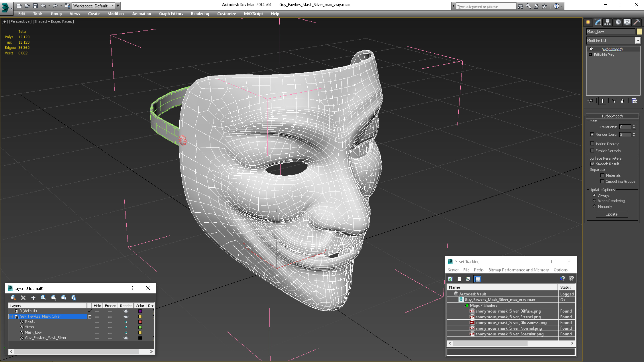The image size is (644, 362).
Task: Enable Explicit Normals checkbox
Action: point(592,151)
